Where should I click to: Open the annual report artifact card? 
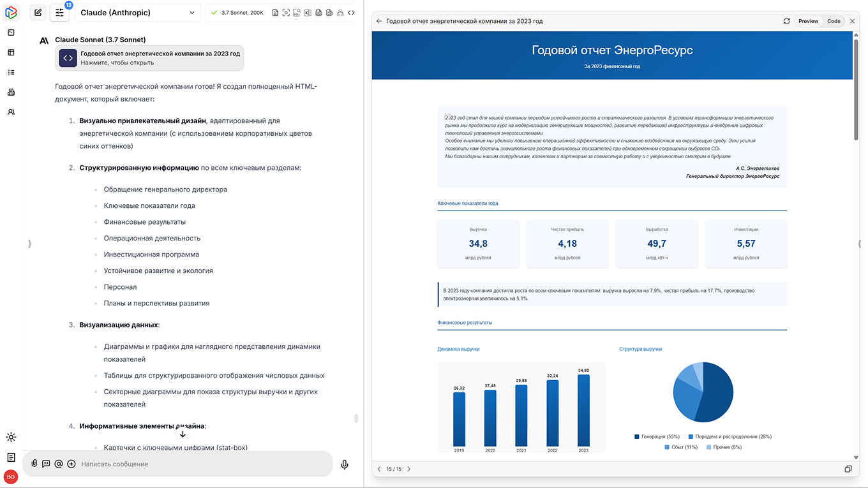(149, 58)
